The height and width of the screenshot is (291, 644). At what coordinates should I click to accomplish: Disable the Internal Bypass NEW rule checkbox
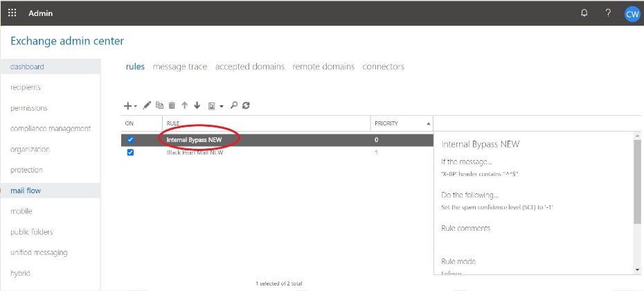coord(130,140)
